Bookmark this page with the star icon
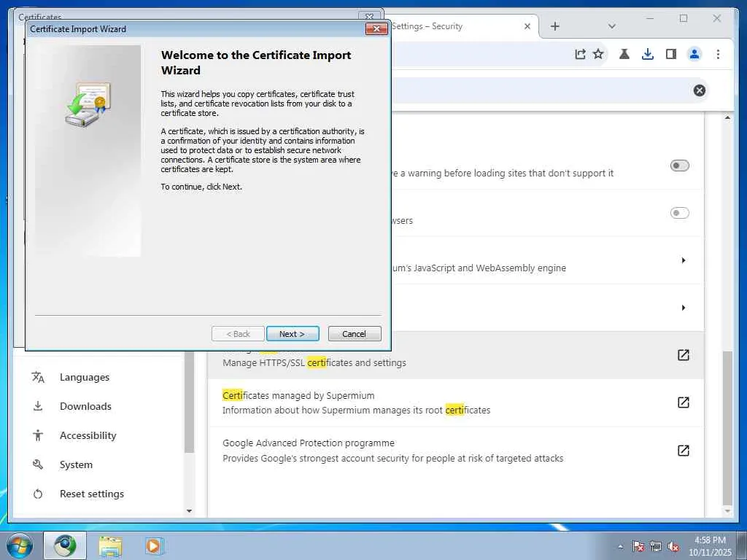The width and height of the screenshot is (747, 560). 598,54
